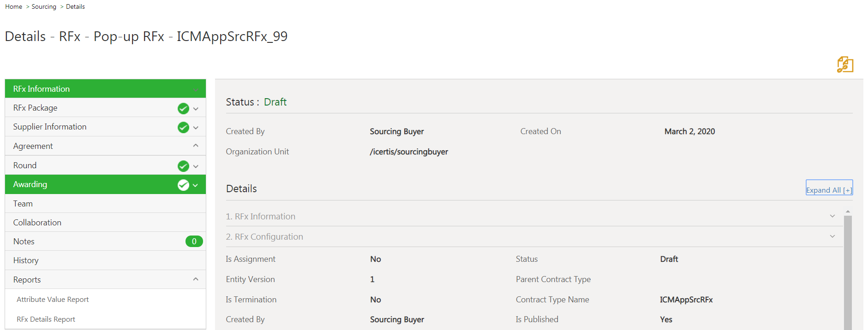Click the white checkmark on Awarding row
Image resolution: width=868 pixels, height=330 pixels.
pyautogui.click(x=183, y=185)
